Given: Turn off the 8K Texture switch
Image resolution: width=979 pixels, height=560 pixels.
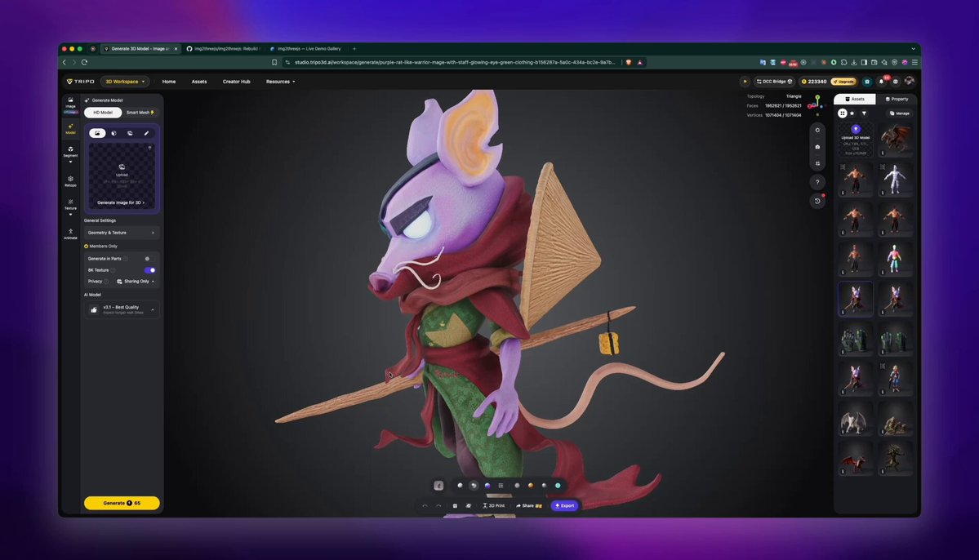Looking at the screenshot, I should [x=150, y=270].
